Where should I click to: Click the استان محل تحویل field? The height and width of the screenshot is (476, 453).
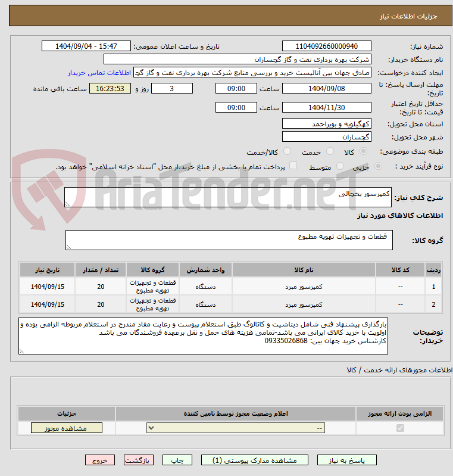[326, 123]
